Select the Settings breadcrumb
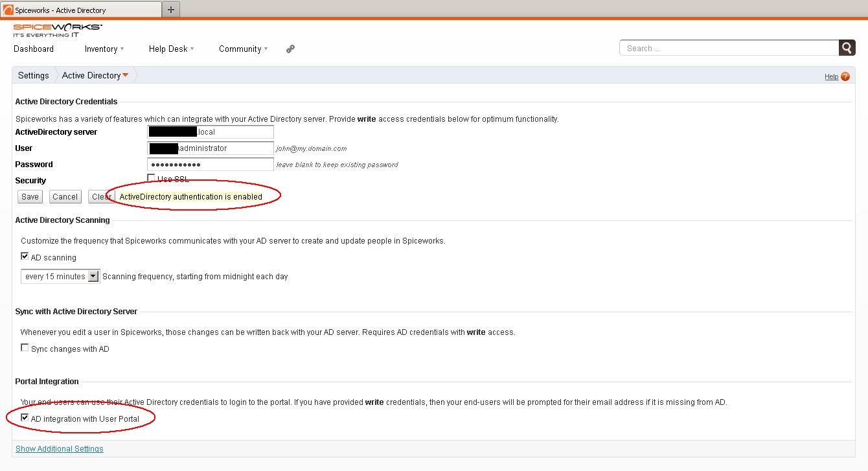Viewport: 868px width, 471px height. (x=33, y=75)
